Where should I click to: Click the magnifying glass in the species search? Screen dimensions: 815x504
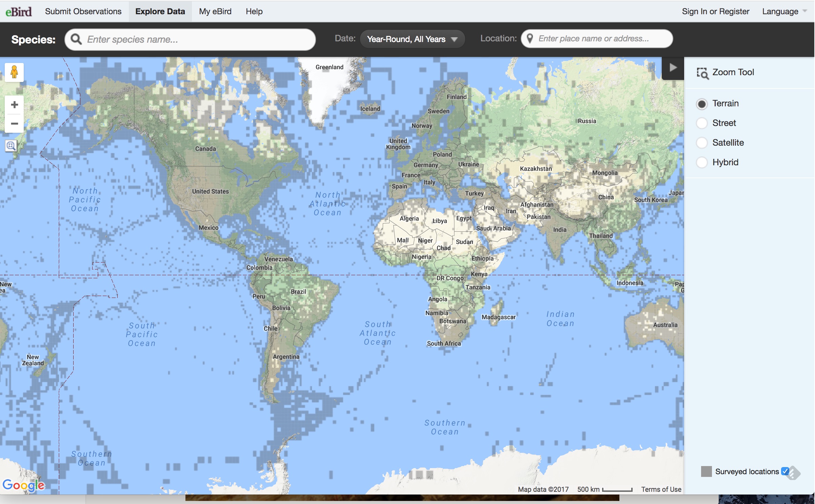pyautogui.click(x=77, y=39)
